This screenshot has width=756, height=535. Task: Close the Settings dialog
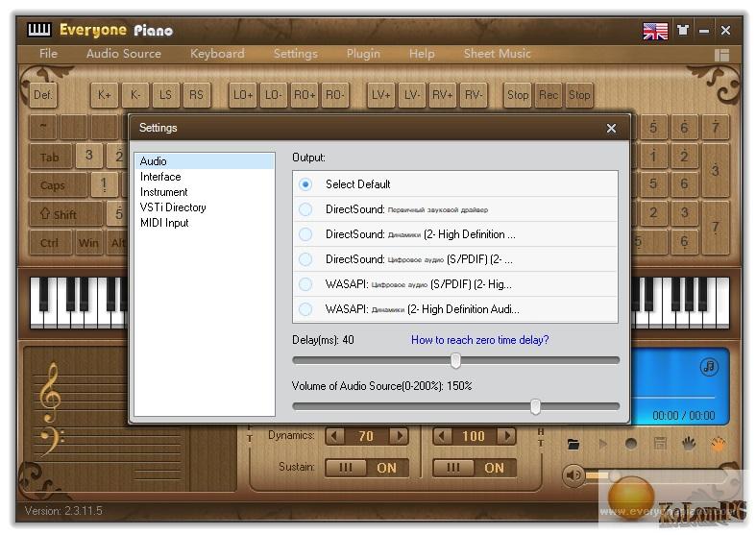611,128
